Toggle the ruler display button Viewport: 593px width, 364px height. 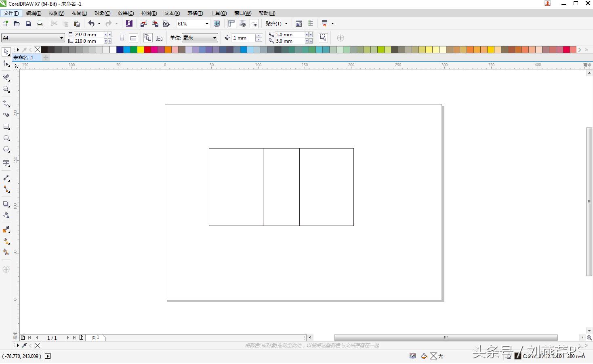pos(231,23)
